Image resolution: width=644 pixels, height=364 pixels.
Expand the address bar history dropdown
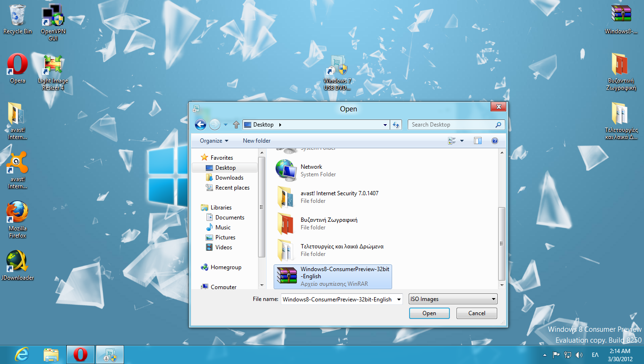point(385,125)
